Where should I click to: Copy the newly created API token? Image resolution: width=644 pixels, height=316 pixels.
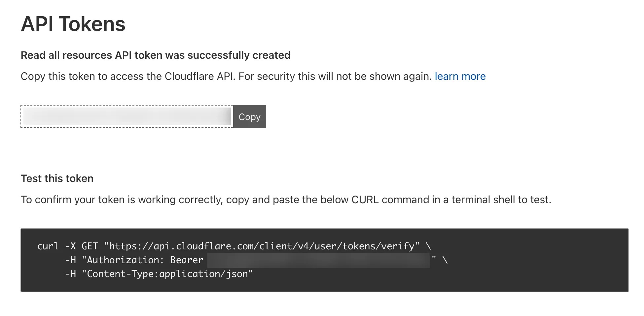click(x=249, y=116)
